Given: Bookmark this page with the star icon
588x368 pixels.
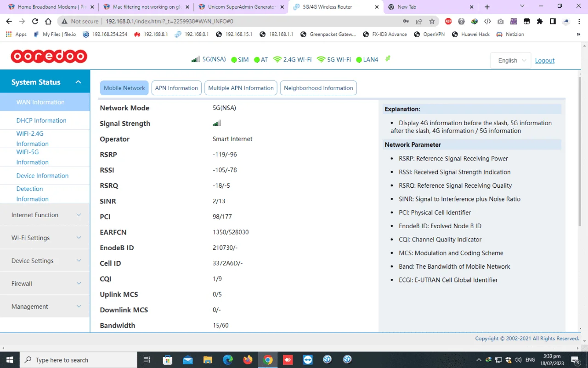Looking at the screenshot, I should (x=432, y=21).
